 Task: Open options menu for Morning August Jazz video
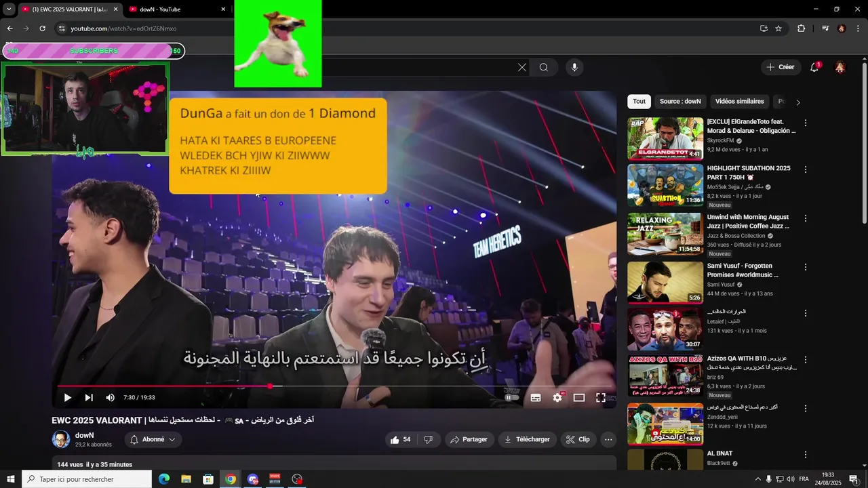pos(806,218)
